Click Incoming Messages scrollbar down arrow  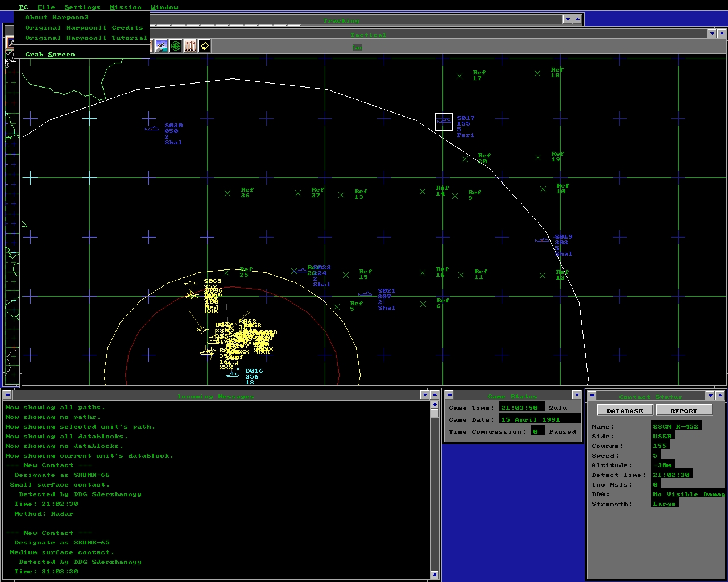[x=435, y=575]
